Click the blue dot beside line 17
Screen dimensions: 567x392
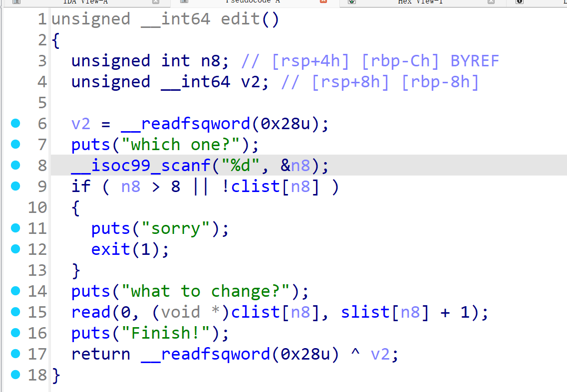[15, 354]
